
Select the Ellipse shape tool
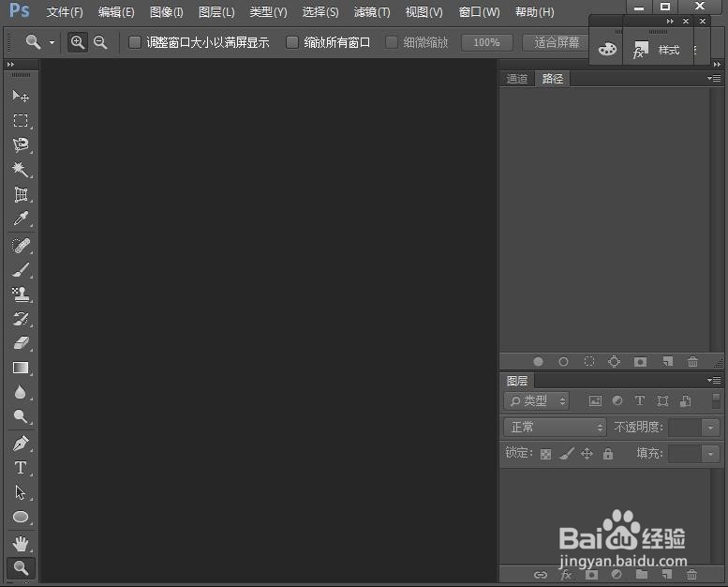click(21, 517)
